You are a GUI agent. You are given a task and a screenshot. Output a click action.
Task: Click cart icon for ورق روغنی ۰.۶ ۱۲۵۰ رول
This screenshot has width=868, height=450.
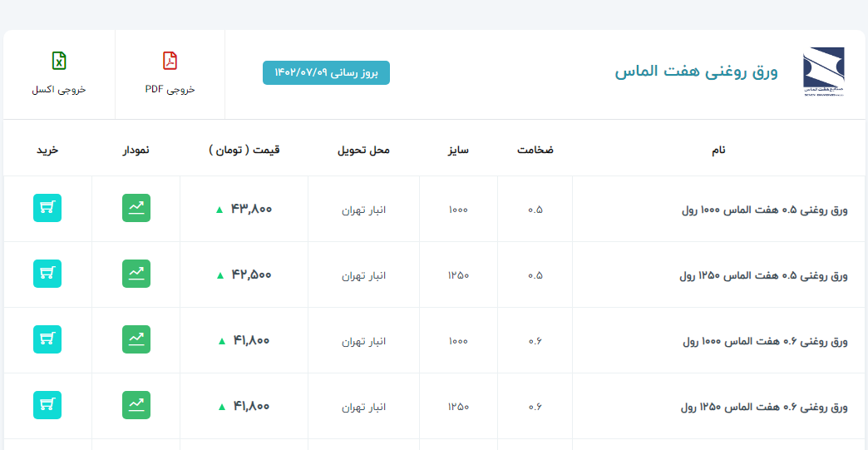point(47,405)
